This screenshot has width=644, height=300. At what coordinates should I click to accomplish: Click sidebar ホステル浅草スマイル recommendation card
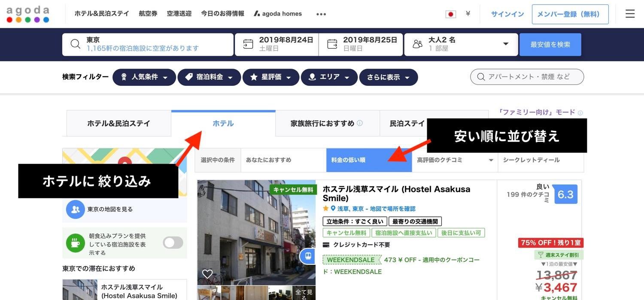click(125, 290)
